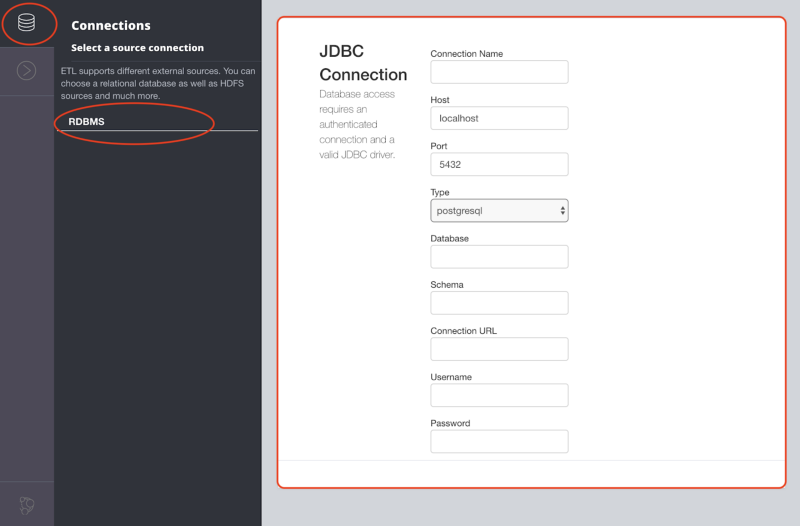Click the Connections panel heading

tap(111, 26)
